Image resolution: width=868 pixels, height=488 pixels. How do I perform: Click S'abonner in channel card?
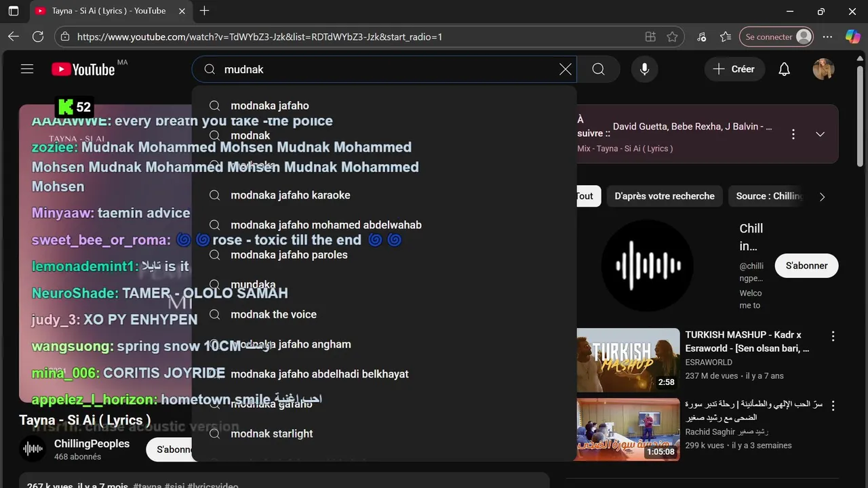click(x=806, y=266)
